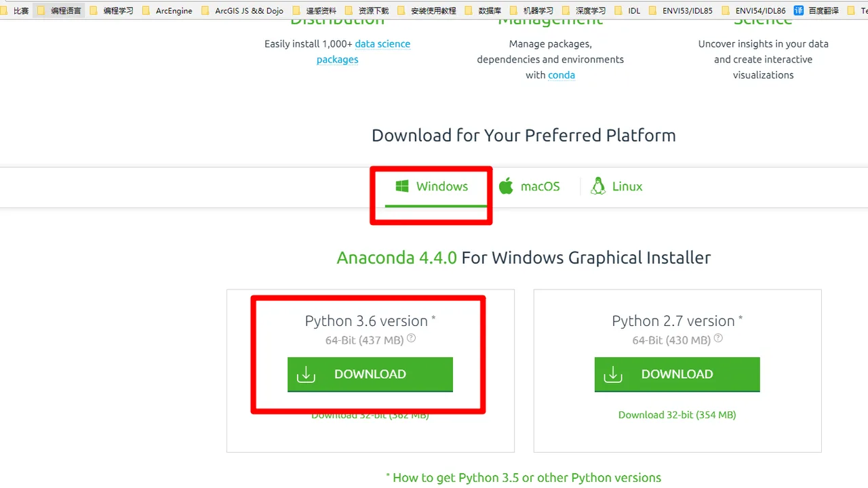The height and width of the screenshot is (488, 868).
Task: Click the Windows logo icon
Action: 402,186
